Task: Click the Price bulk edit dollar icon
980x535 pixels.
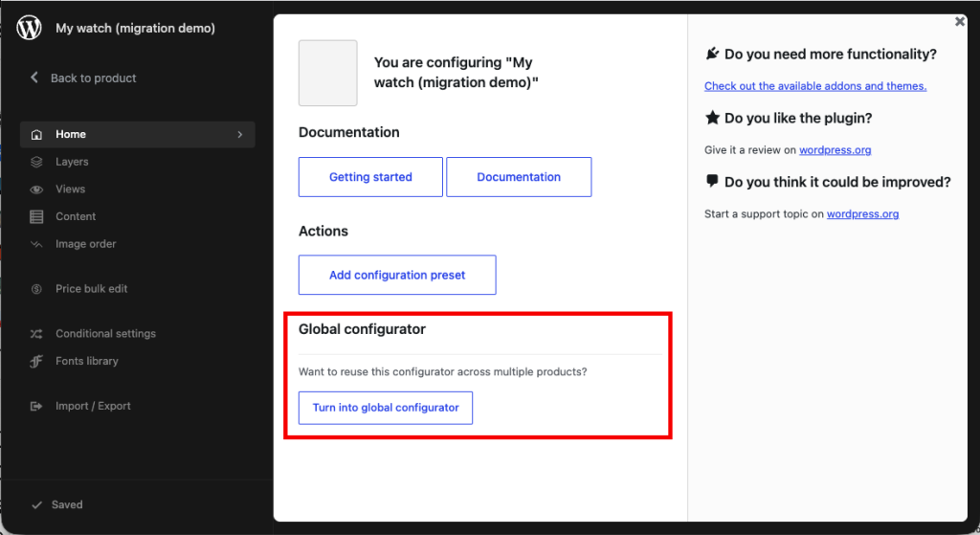Action: [x=37, y=289]
